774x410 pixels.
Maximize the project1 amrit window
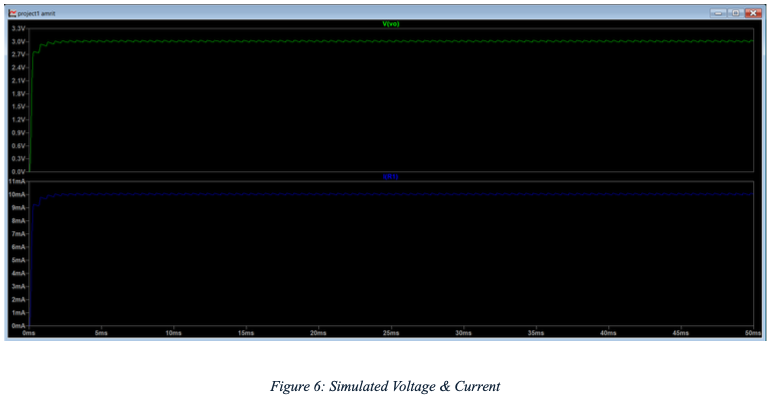[x=735, y=13]
